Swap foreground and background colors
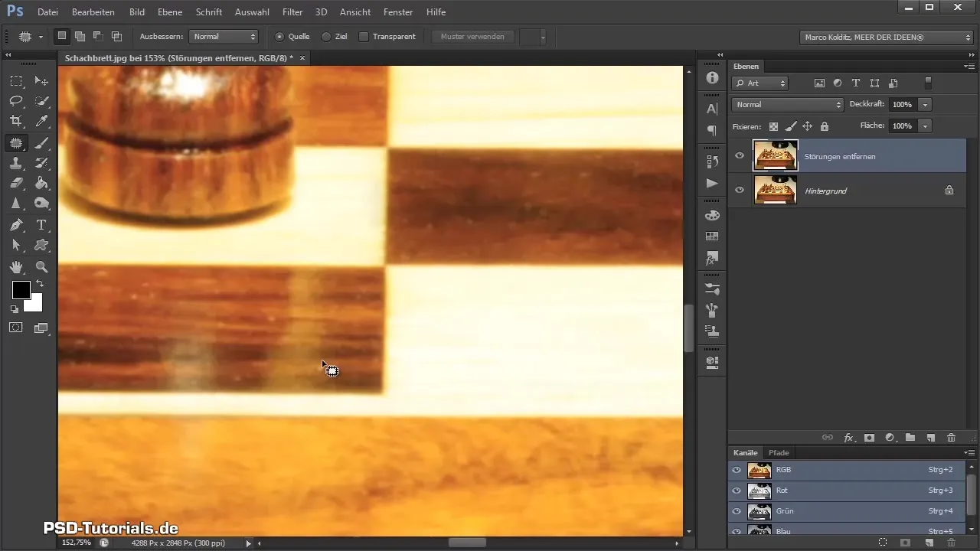 39,284
